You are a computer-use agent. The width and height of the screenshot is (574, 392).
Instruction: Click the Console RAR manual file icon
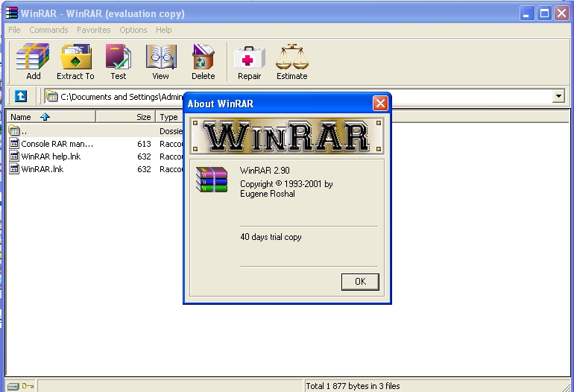14,144
